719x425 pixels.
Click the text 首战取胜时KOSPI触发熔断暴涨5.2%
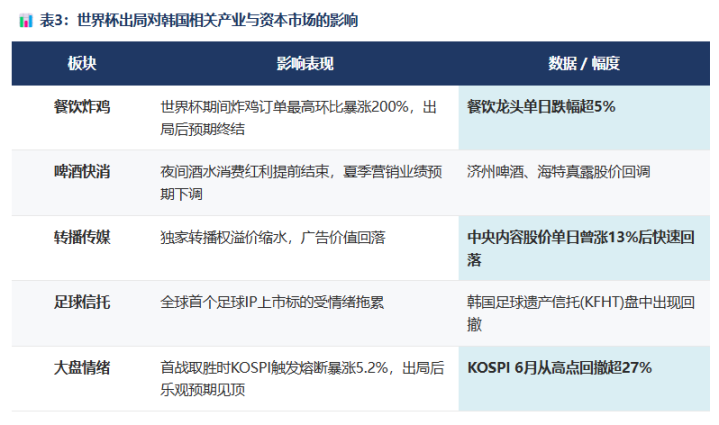click(x=274, y=368)
